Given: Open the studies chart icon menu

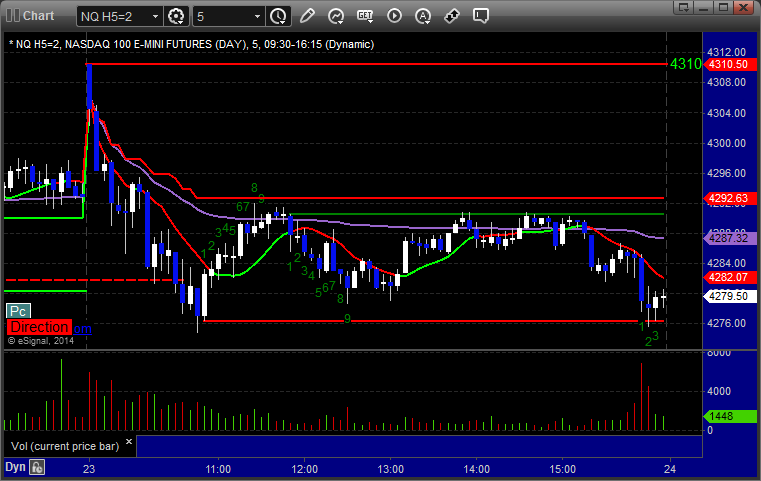Looking at the screenshot, I should tap(335, 16).
